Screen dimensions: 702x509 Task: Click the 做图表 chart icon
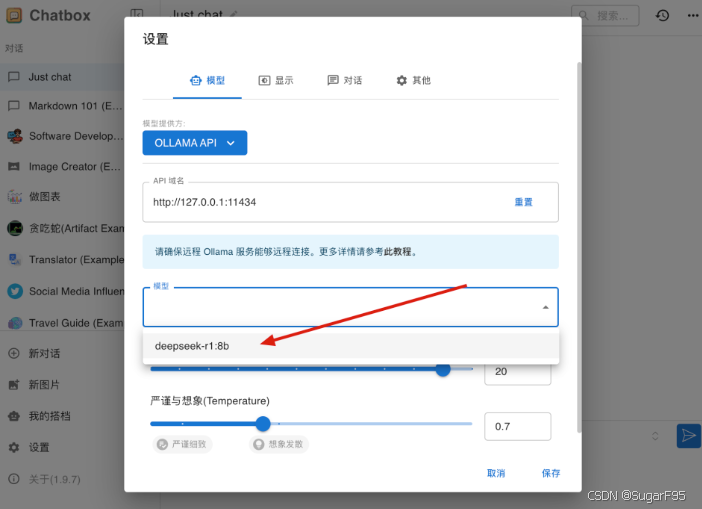point(15,197)
